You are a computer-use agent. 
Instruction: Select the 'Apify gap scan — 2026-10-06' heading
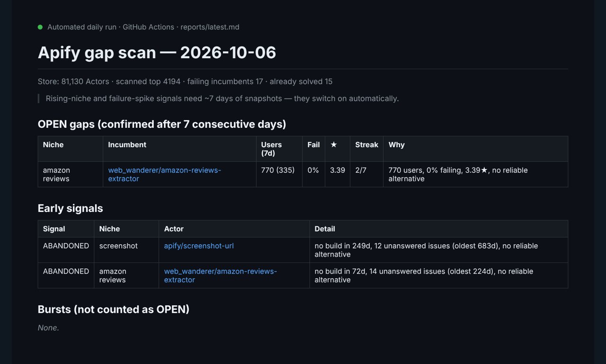tap(157, 52)
